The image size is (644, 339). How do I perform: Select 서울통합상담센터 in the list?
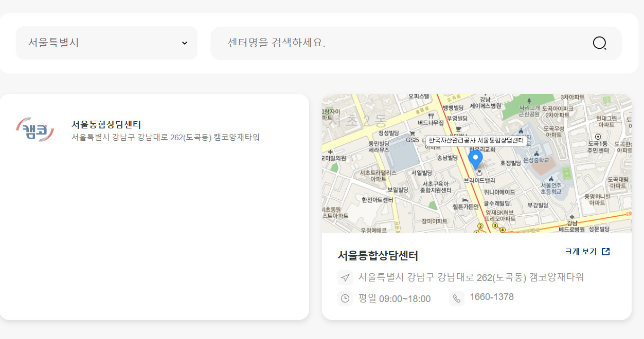tap(106, 124)
